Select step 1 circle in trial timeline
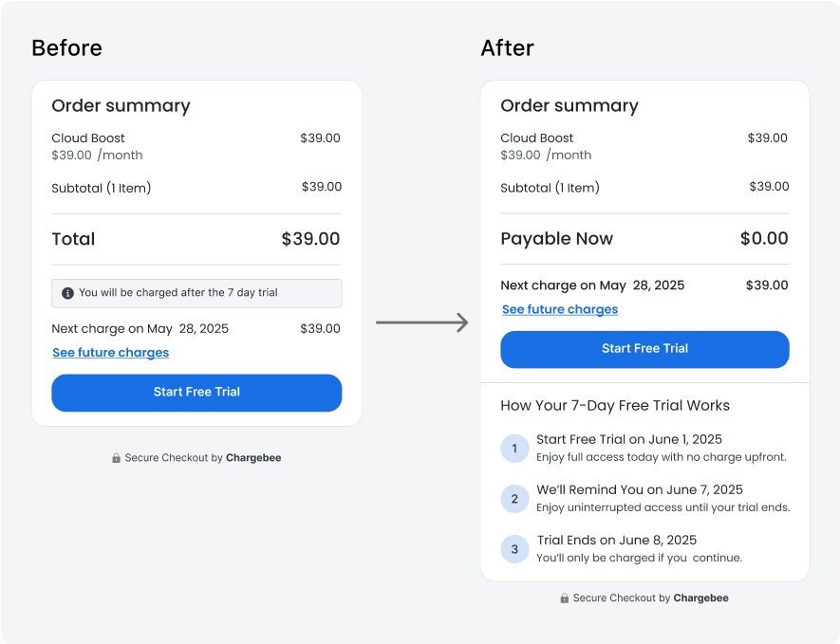The image size is (840, 644). 514,448
